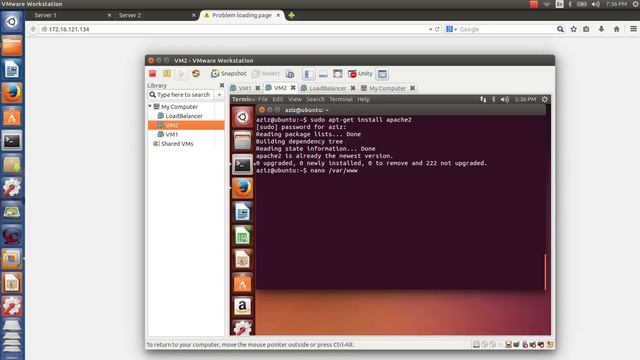
Task: Suspend the VM with yellow pause icon
Action: point(167,73)
